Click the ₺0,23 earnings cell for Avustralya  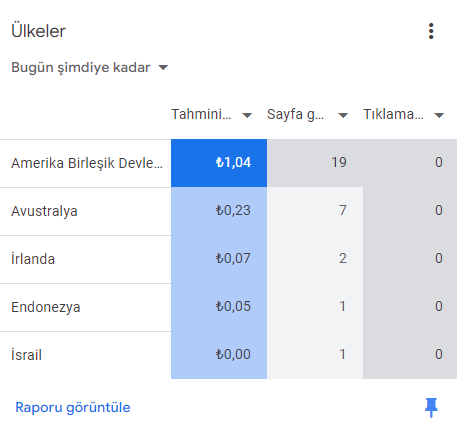point(219,211)
